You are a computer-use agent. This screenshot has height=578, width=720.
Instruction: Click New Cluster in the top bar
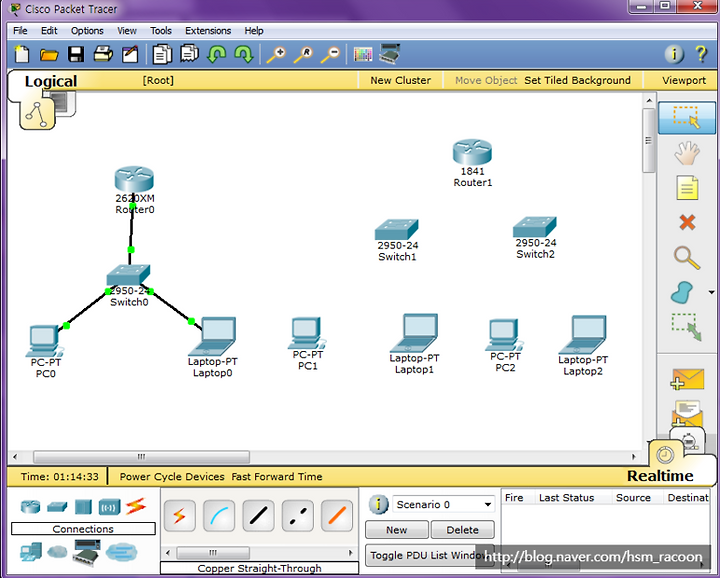click(x=400, y=80)
